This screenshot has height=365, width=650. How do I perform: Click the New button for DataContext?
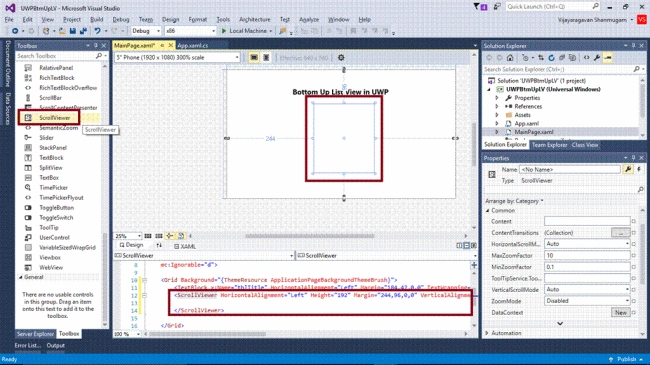click(x=621, y=312)
